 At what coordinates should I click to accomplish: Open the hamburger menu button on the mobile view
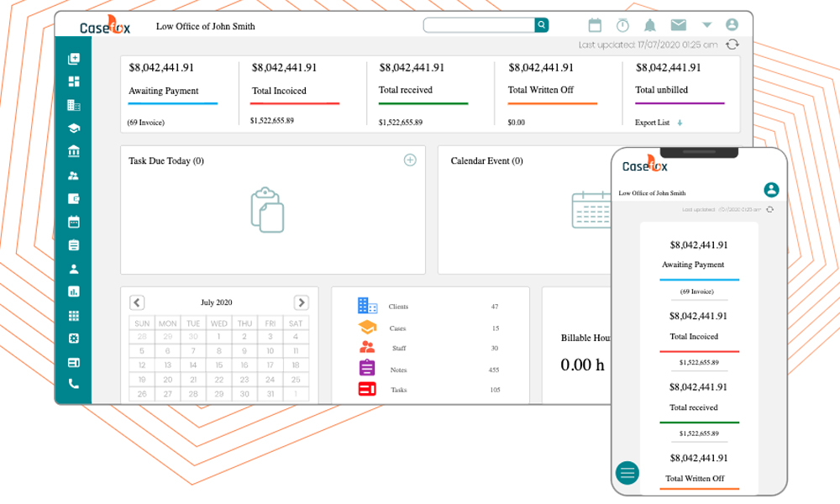(x=627, y=473)
